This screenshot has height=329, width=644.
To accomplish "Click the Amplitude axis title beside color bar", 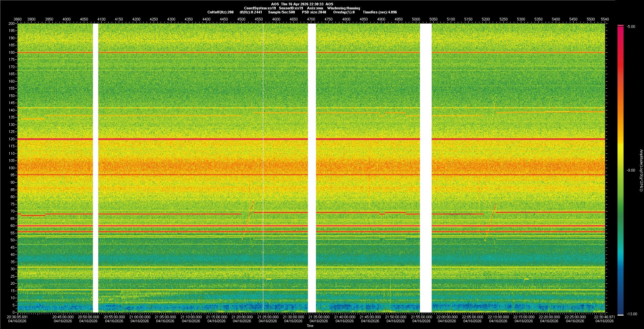I will 641,170.
